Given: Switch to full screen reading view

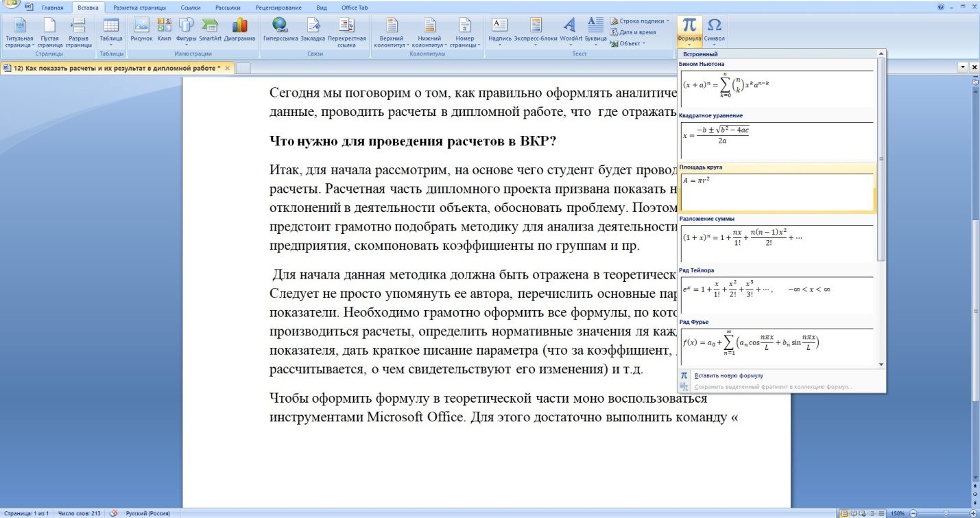Looking at the screenshot, I should tap(854, 513).
